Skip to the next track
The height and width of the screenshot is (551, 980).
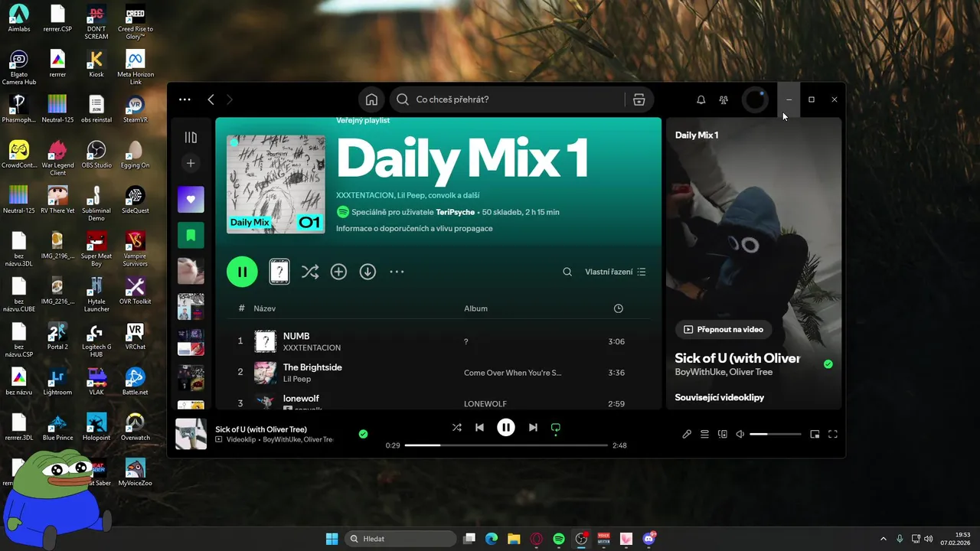(x=533, y=428)
